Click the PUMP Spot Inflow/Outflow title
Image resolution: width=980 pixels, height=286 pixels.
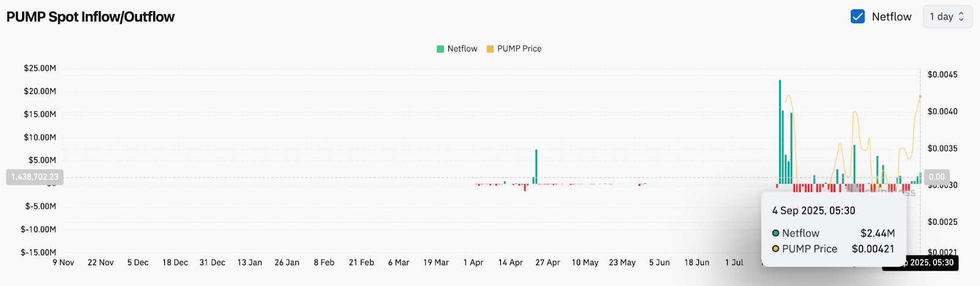point(91,17)
